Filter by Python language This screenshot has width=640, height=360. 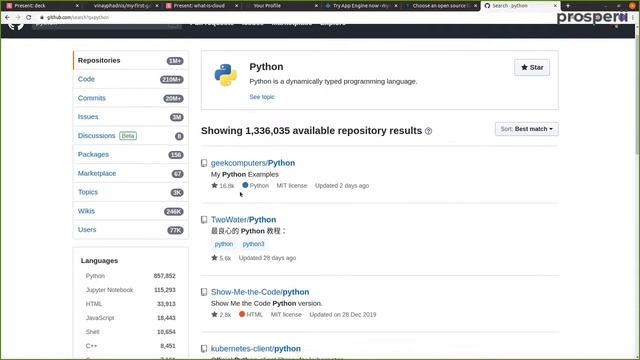[x=130, y=276]
